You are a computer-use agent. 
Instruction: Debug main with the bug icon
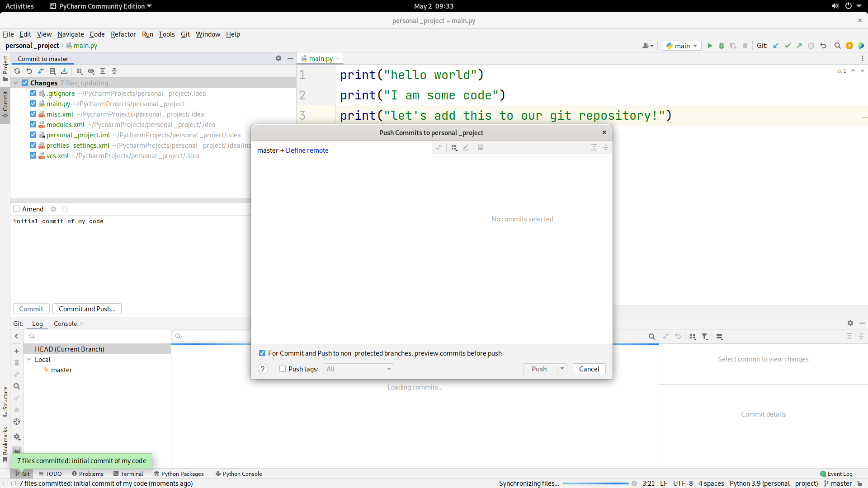tap(722, 46)
